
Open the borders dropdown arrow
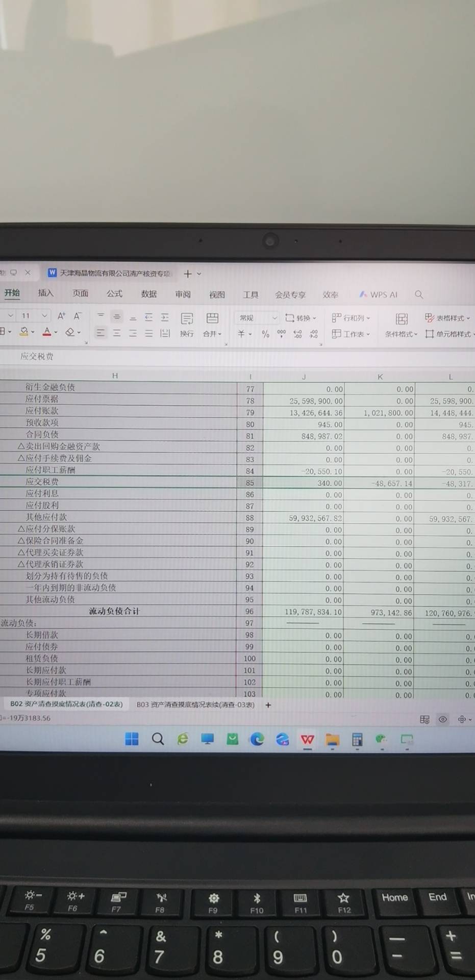pyautogui.click(x=10, y=332)
